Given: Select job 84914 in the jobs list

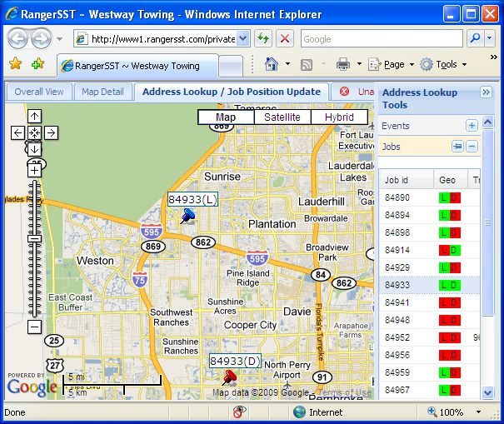Looking at the screenshot, I should (x=397, y=250).
